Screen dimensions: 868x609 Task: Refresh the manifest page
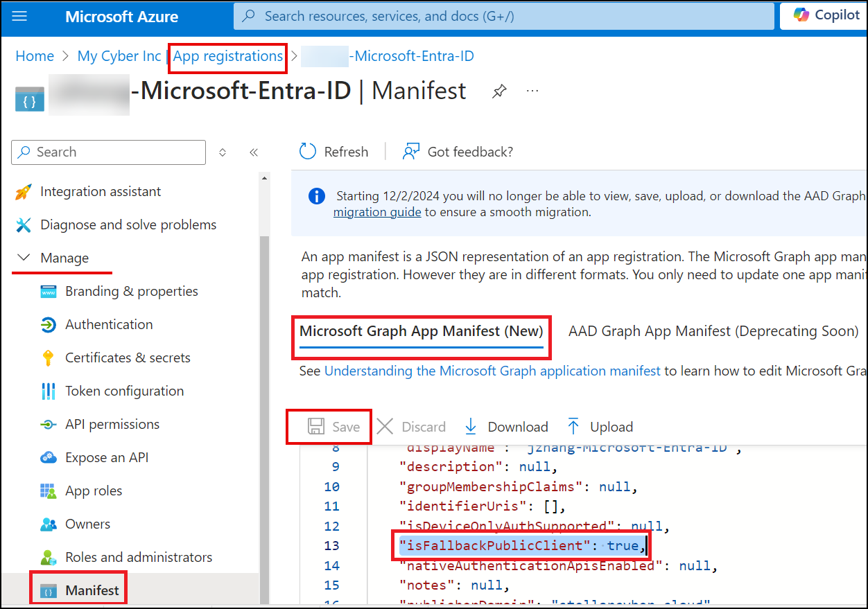click(333, 152)
